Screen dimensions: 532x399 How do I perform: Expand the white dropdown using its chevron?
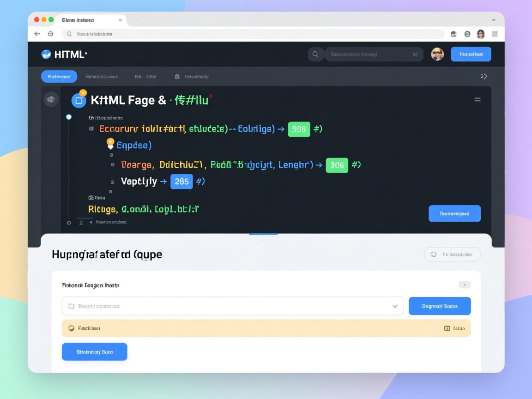[395, 306]
